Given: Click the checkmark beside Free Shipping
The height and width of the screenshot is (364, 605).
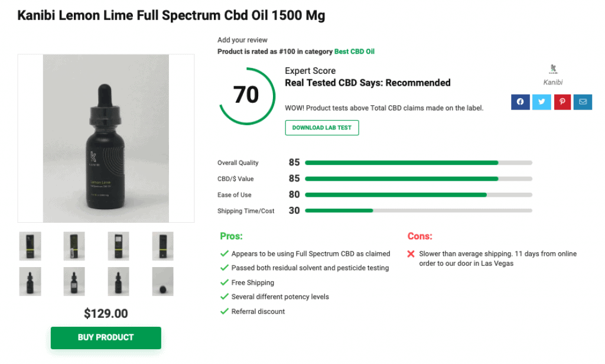Looking at the screenshot, I should point(225,282).
